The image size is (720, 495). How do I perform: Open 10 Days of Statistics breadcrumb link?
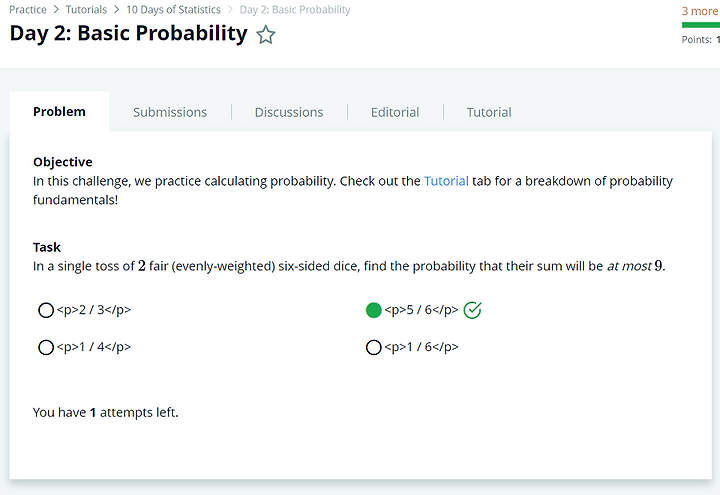[174, 10]
